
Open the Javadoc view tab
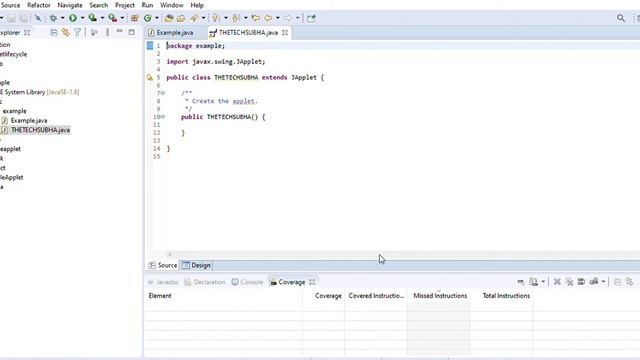click(x=163, y=282)
